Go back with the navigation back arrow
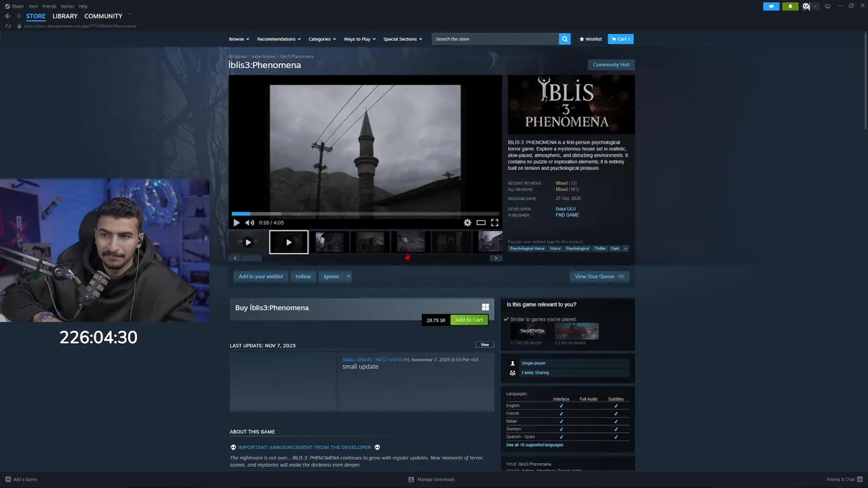 (8, 16)
